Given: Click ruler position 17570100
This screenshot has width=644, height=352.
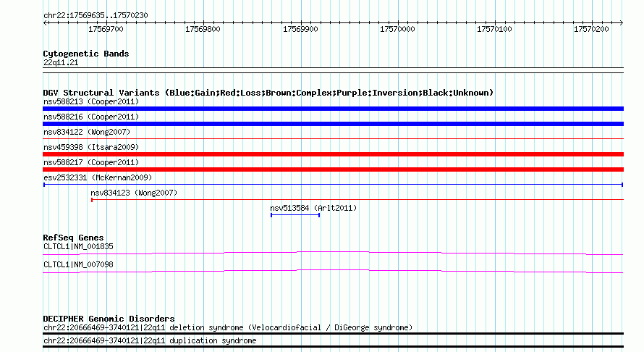Looking at the screenshot, I should [x=494, y=29].
